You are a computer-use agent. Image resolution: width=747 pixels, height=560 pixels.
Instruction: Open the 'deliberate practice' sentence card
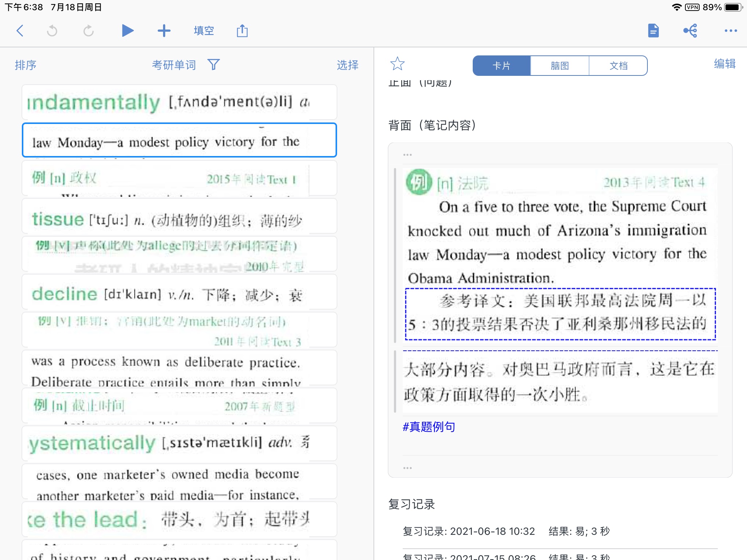tap(179, 367)
